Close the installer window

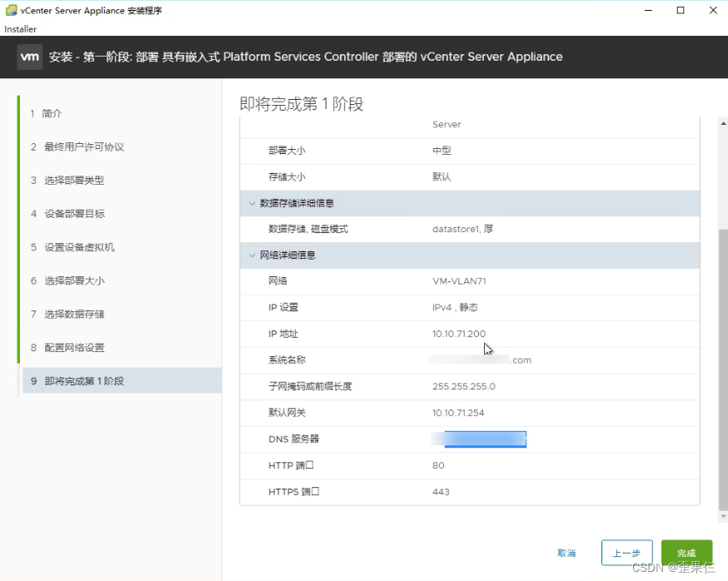714,10
